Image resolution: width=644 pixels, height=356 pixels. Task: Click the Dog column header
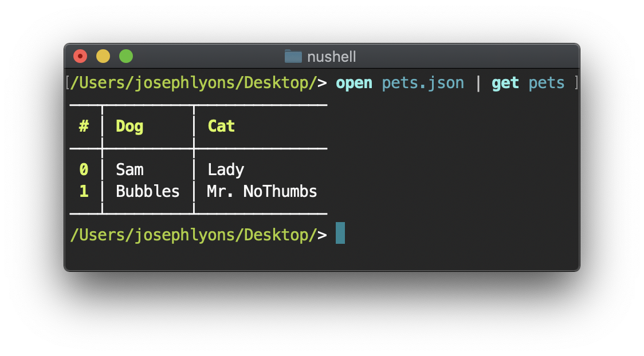point(129,126)
